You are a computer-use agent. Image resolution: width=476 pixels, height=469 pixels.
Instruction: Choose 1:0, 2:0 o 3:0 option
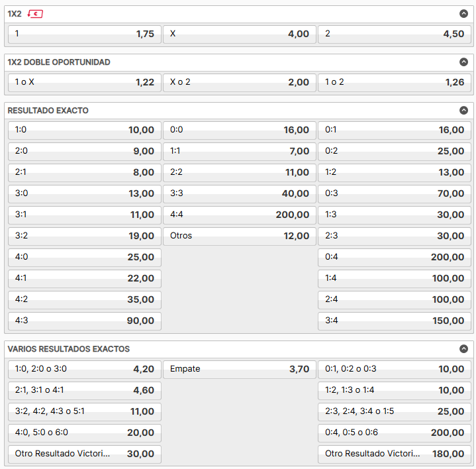(x=85, y=370)
